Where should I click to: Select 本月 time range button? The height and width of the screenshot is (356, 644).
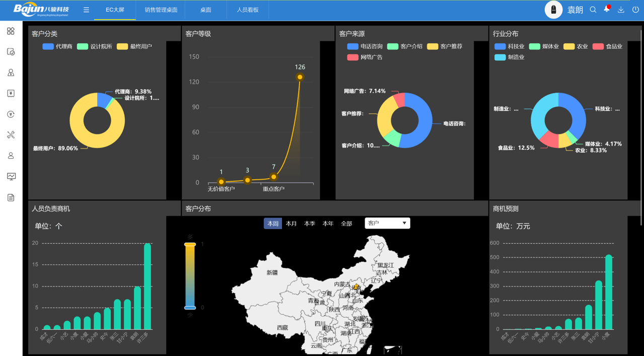pyautogui.click(x=291, y=224)
